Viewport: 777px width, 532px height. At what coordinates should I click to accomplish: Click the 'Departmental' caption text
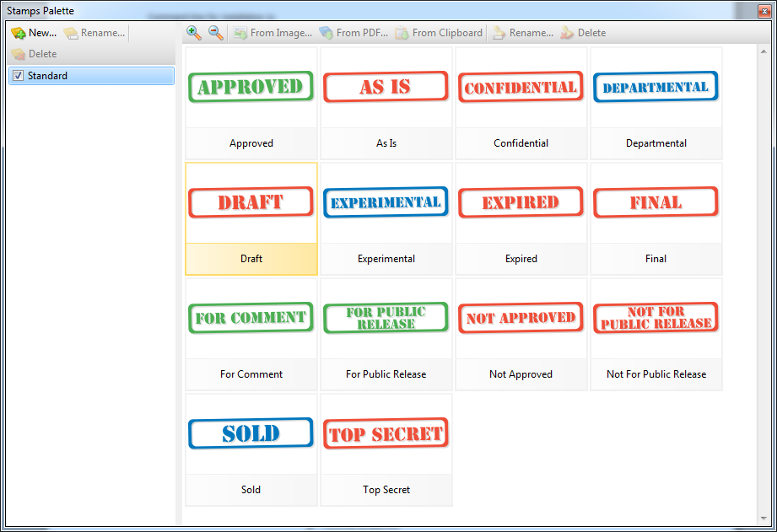tap(656, 143)
